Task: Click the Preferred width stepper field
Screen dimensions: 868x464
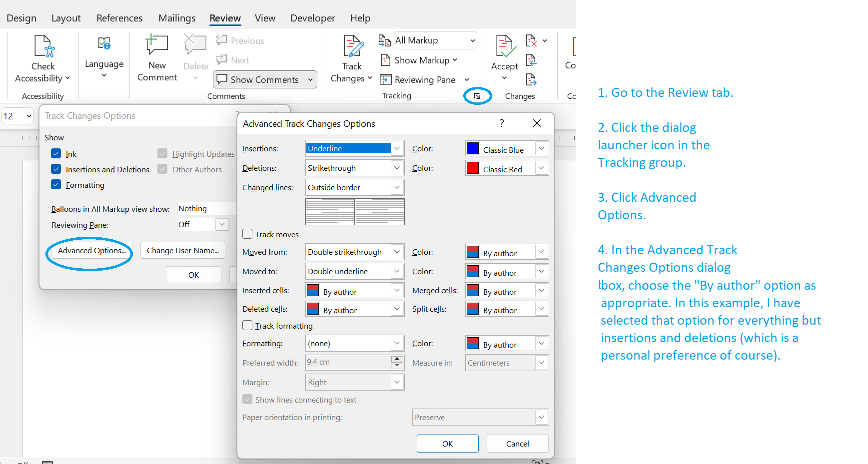Action: [x=350, y=362]
